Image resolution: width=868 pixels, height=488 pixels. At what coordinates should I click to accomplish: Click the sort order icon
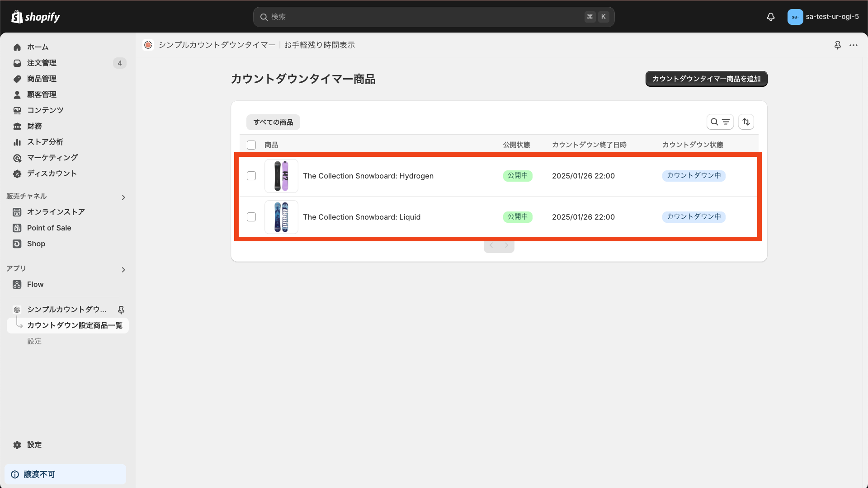click(746, 122)
